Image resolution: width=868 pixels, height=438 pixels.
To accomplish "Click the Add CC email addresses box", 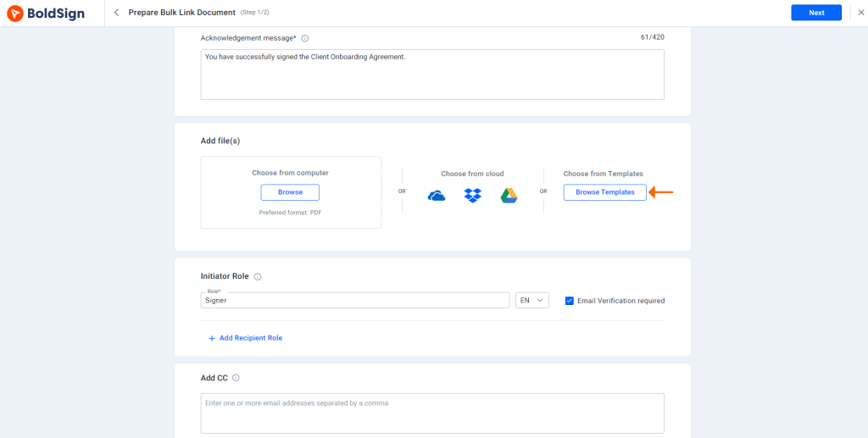I will coord(432,413).
